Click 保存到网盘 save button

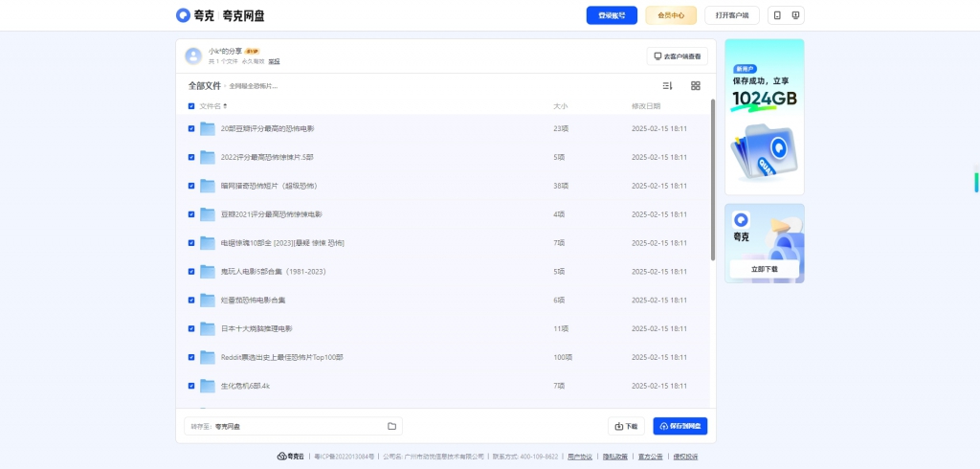pyautogui.click(x=680, y=427)
